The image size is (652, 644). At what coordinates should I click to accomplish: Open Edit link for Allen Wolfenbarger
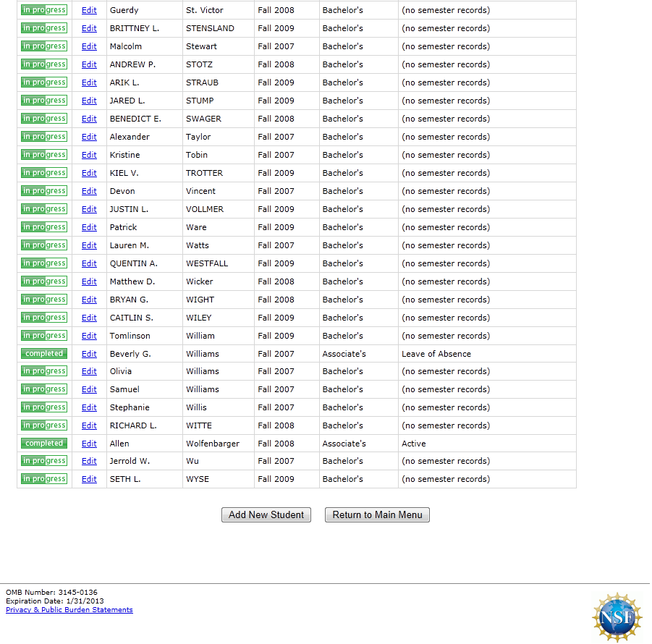89,444
